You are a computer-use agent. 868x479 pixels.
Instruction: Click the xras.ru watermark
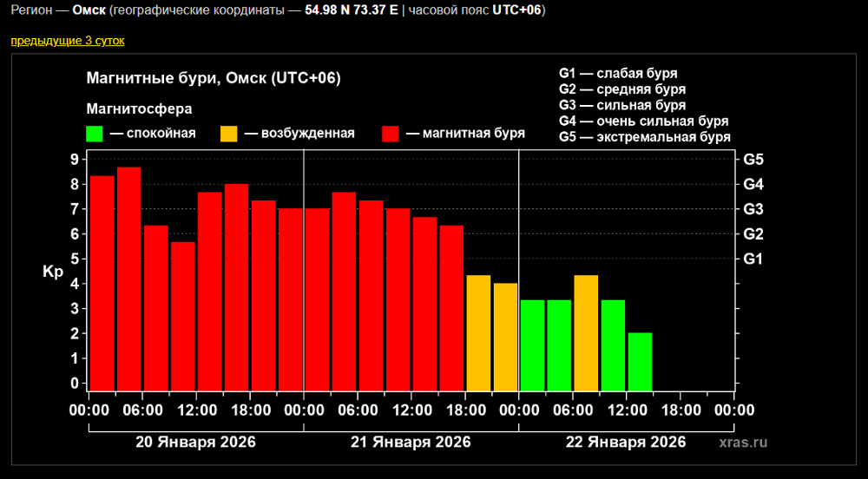point(743,443)
